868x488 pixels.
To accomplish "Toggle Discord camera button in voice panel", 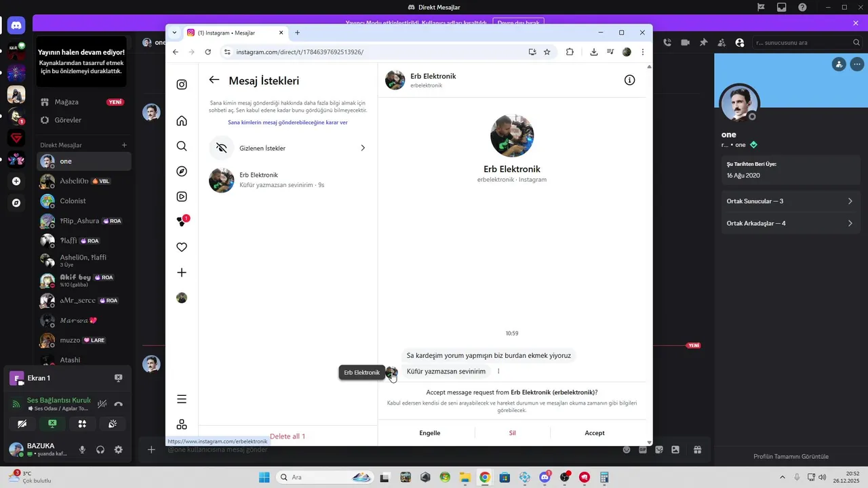I will (x=22, y=424).
